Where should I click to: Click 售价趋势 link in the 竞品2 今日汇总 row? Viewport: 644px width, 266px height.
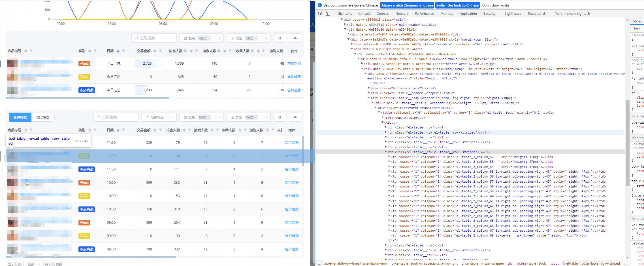point(294,64)
